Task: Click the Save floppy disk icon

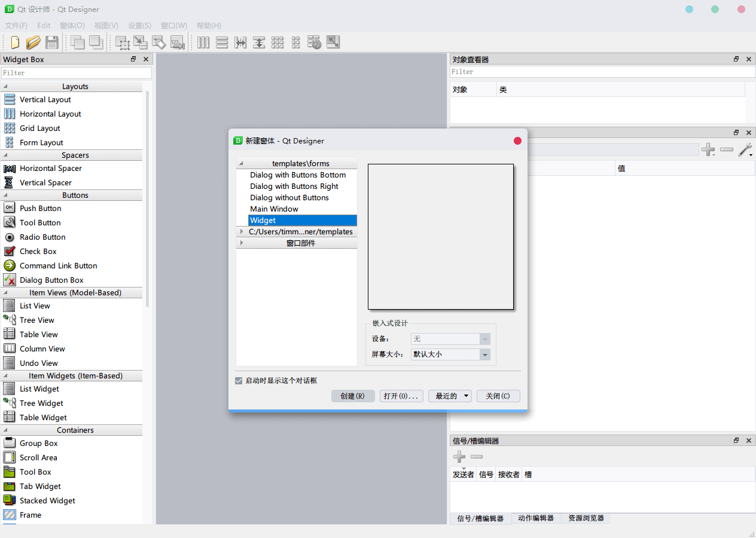Action: [x=51, y=42]
